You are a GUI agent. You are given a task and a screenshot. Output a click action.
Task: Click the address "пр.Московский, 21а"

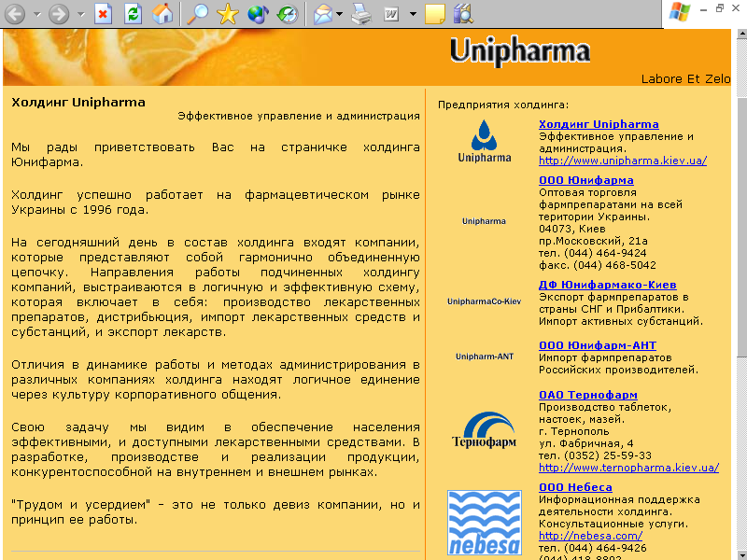pos(593,241)
